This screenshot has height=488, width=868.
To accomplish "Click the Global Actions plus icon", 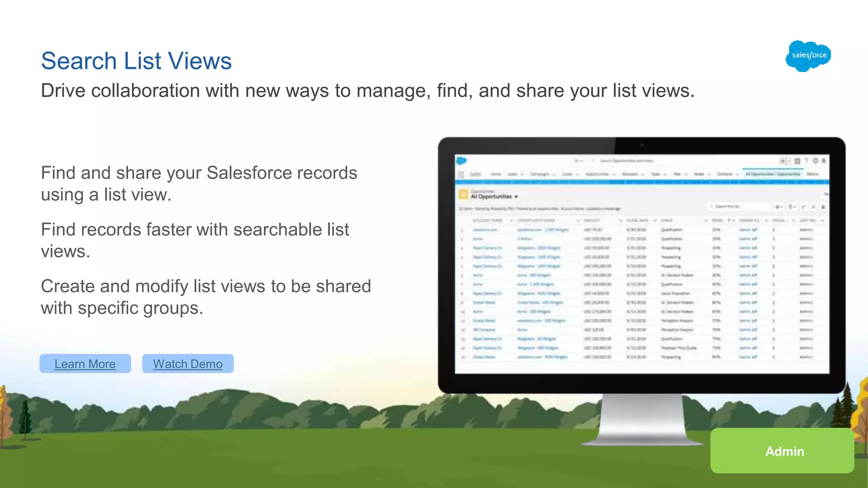I will [x=797, y=161].
